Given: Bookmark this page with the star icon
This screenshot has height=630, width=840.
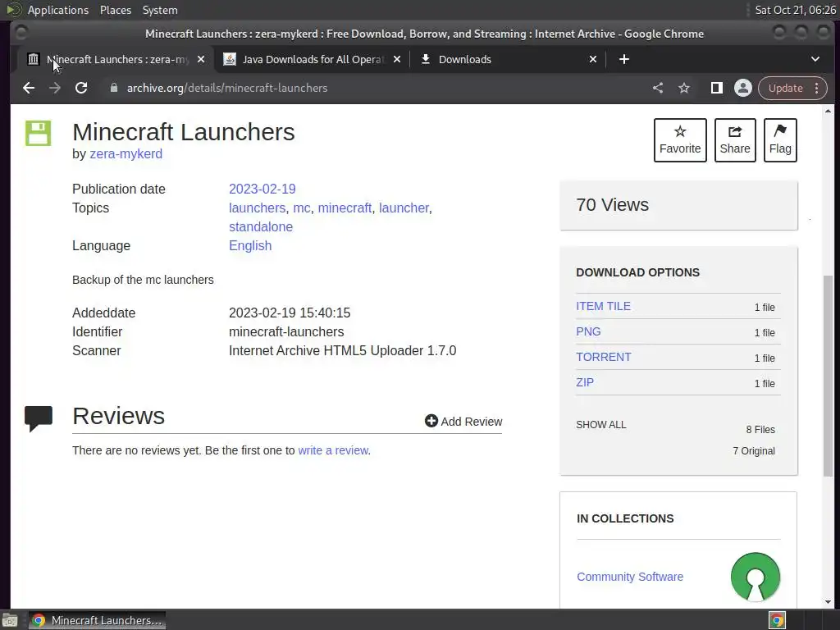Looking at the screenshot, I should click(x=684, y=88).
